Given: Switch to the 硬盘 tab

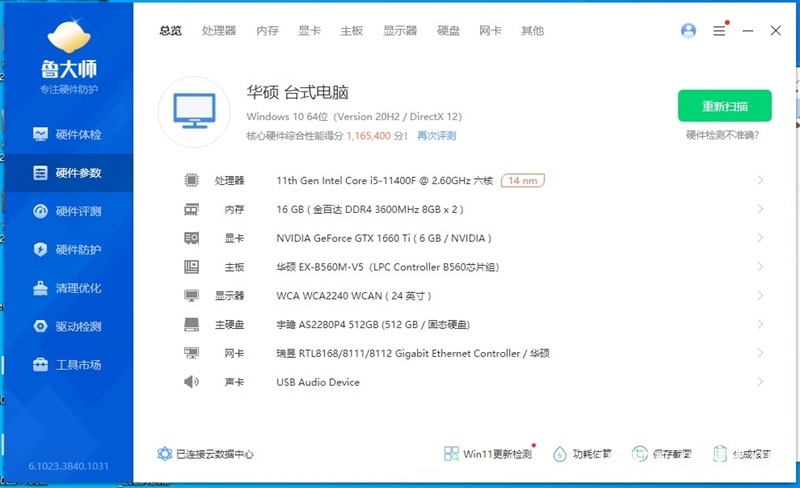Looking at the screenshot, I should [x=448, y=31].
